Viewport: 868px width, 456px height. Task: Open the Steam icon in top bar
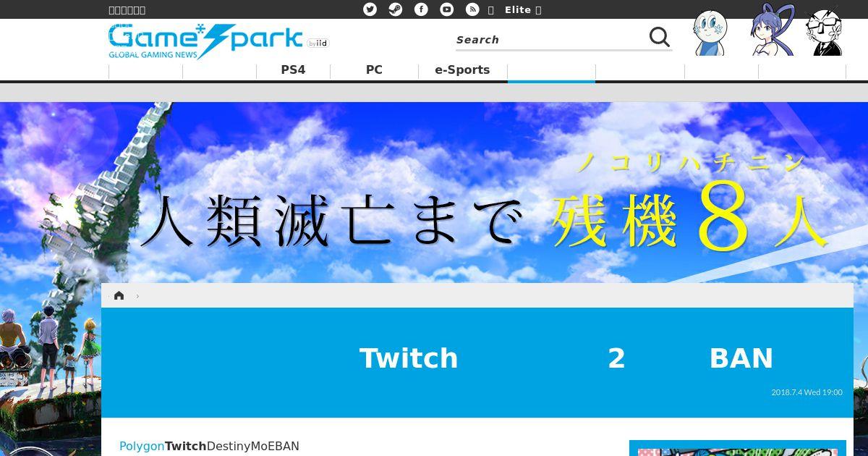[x=396, y=9]
